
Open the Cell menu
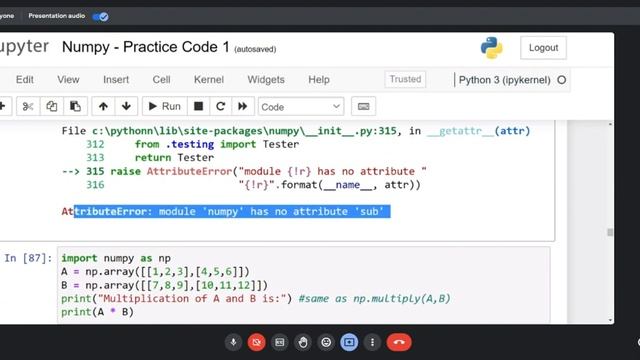[161, 80]
